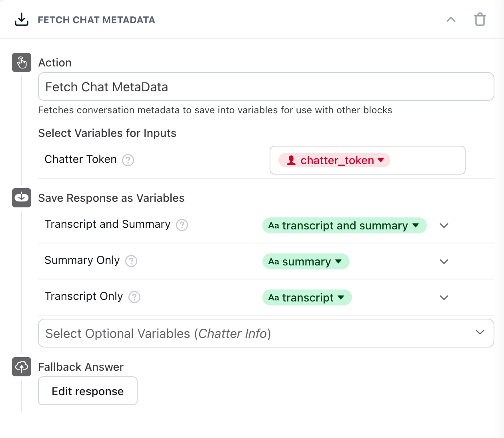
Task: Click the save response download icon
Action: (x=21, y=197)
